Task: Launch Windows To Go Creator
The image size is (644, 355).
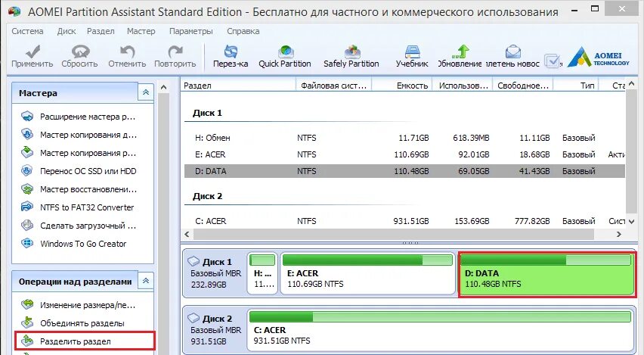Action: click(x=74, y=244)
